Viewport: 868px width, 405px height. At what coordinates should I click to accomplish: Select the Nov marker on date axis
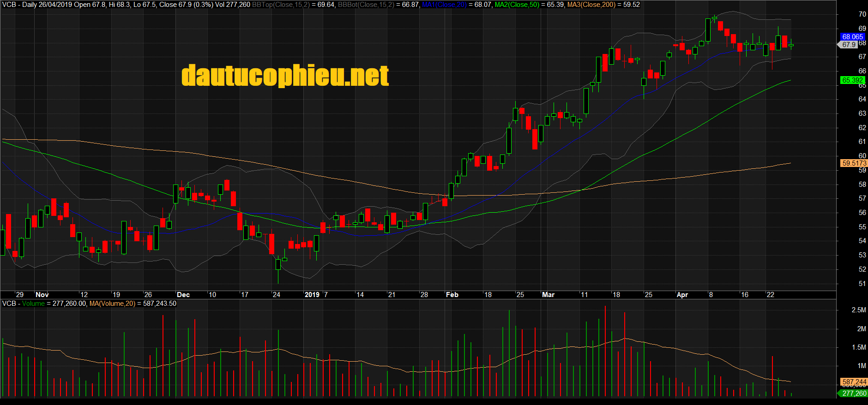pos(42,295)
